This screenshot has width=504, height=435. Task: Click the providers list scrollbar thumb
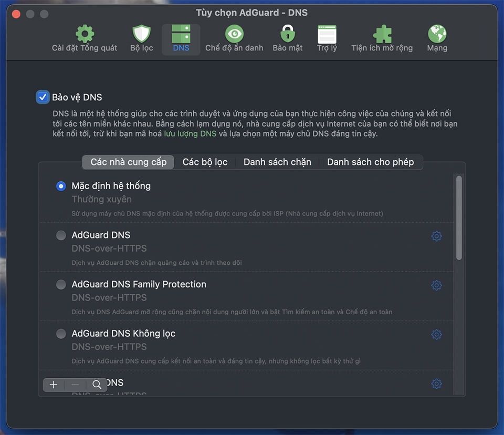pyautogui.click(x=459, y=218)
